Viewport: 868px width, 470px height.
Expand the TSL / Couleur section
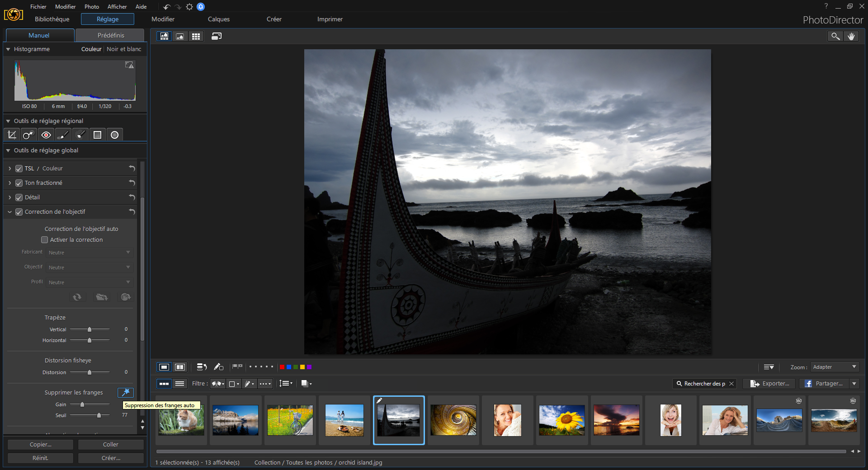click(9, 169)
